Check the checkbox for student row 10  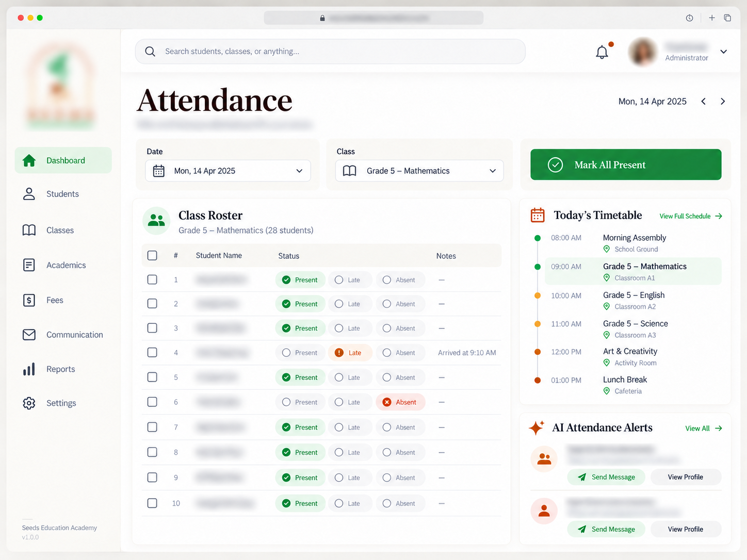click(152, 503)
